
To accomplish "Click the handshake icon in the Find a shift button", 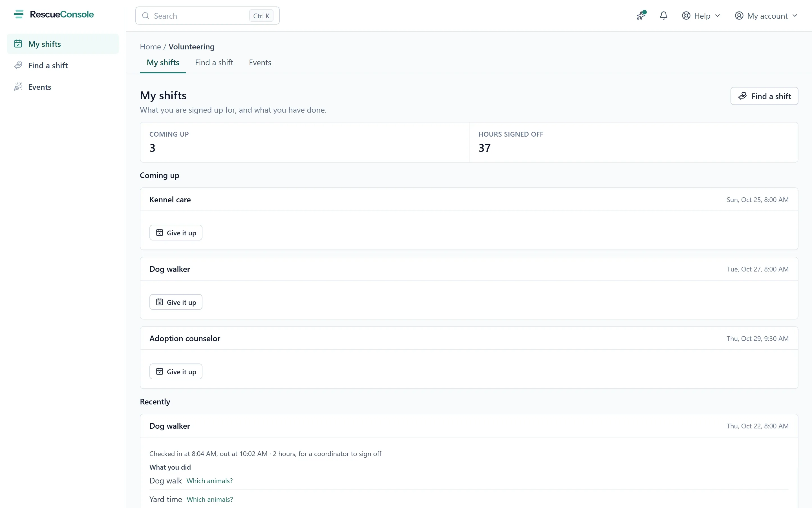I will pyautogui.click(x=742, y=97).
